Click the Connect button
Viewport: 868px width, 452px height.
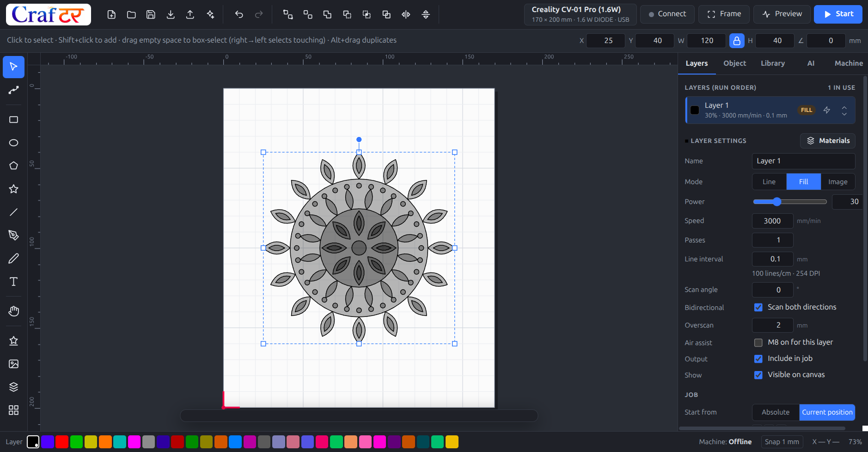tap(667, 14)
